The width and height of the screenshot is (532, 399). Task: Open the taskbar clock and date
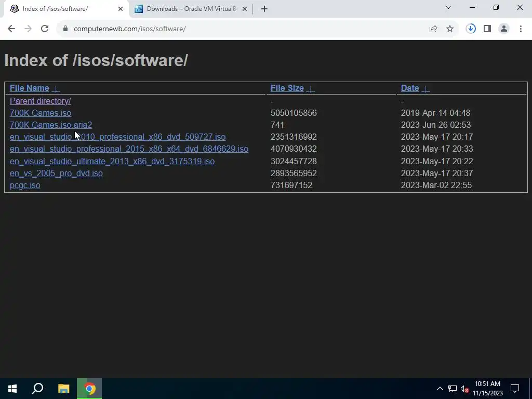[487, 389]
